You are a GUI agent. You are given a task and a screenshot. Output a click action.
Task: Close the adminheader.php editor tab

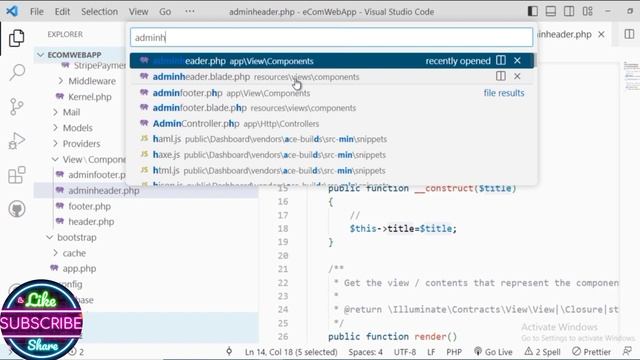click(x=601, y=35)
